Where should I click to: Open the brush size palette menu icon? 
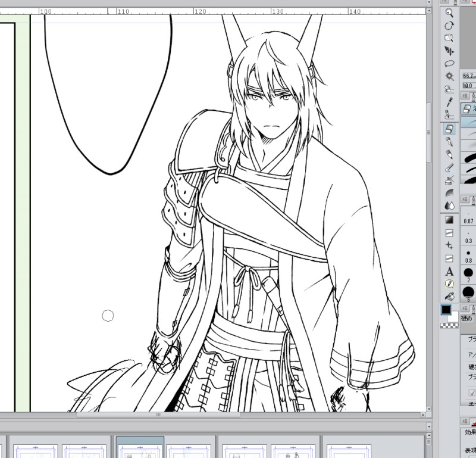point(465,200)
